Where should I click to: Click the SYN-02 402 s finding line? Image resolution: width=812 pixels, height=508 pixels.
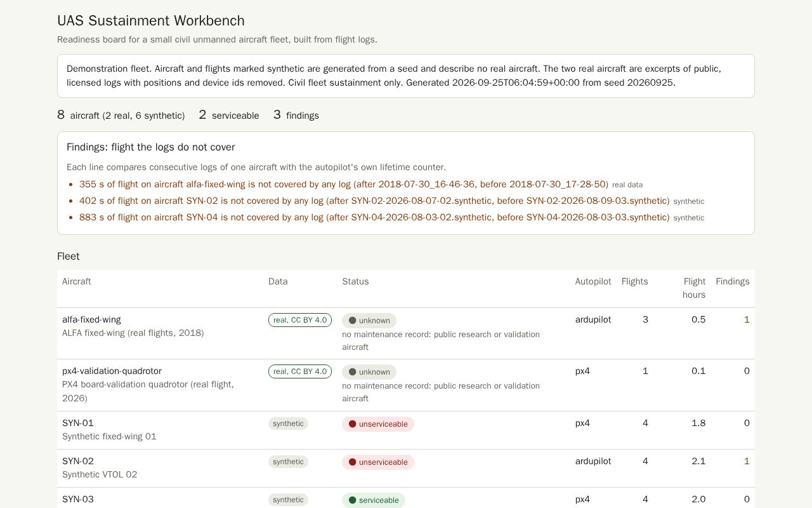(x=391, y=201)
